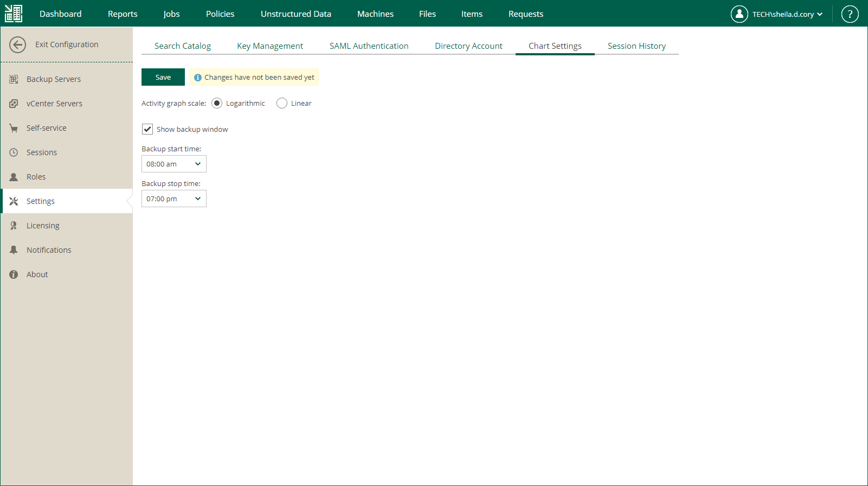The width and height of the screenshot is (868, 486).
Task: Click the About info icon
Action: coord(14,274)
